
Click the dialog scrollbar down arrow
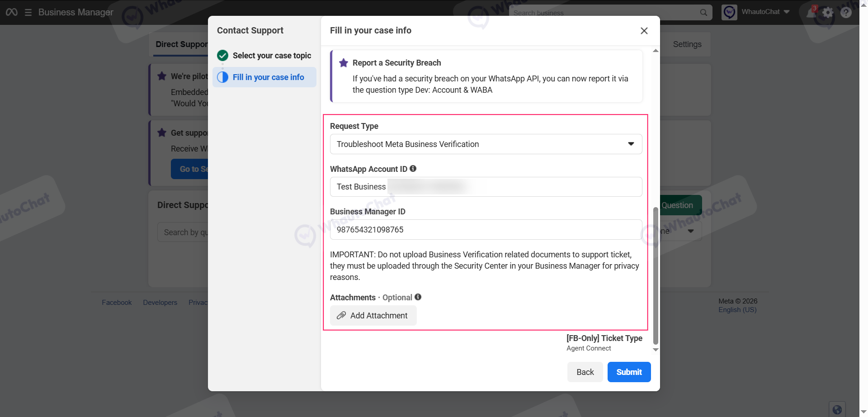(656, 350)
